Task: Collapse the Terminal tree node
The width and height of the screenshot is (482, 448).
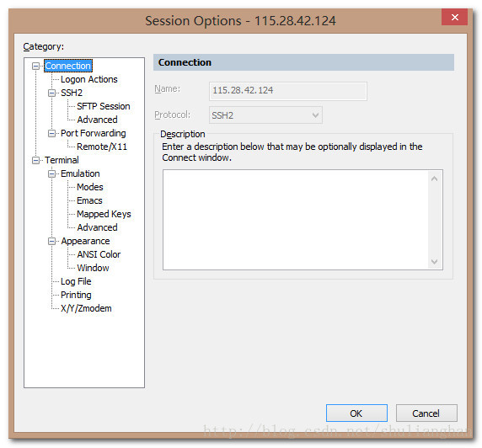Action: (x=35, y=160)
